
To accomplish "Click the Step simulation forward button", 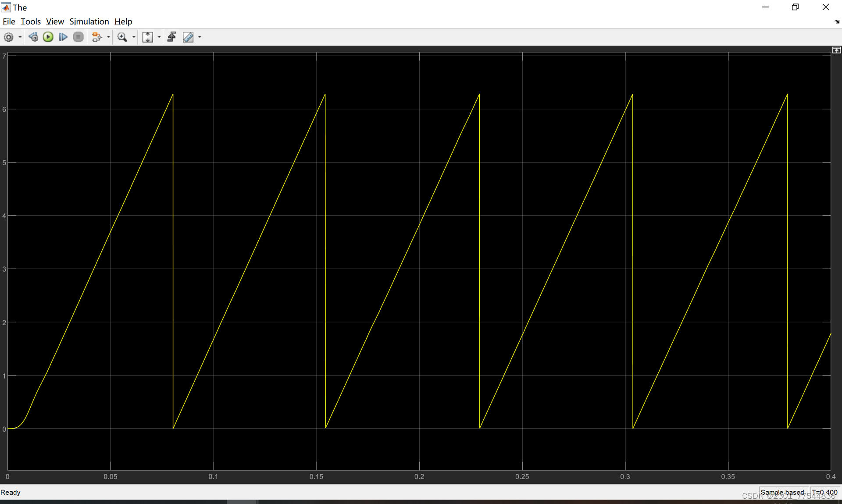I will [x=64, y=37].
